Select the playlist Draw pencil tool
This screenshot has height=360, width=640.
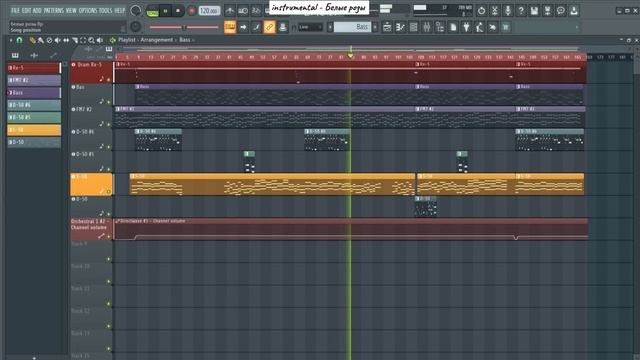pos(32,40)
